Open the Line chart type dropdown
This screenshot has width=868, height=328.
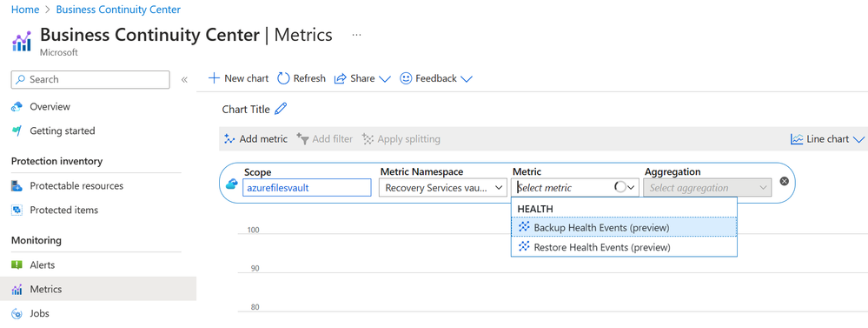[827, 139]
